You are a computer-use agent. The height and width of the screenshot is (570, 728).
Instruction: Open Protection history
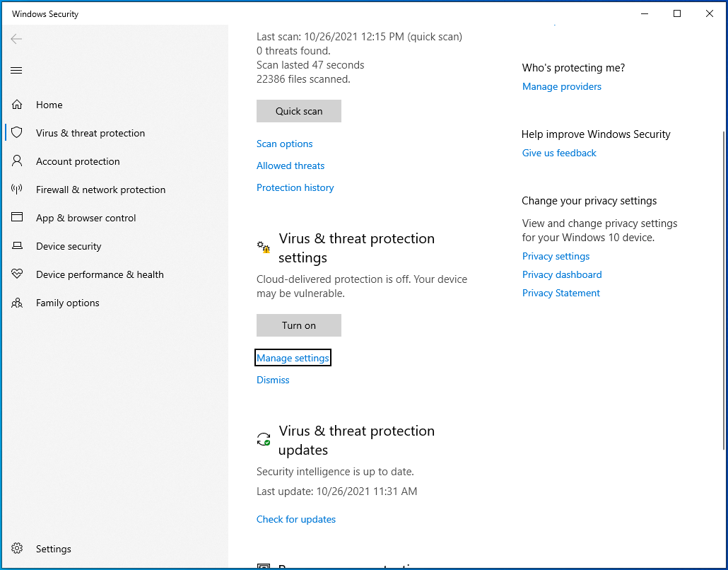[295, 187]
